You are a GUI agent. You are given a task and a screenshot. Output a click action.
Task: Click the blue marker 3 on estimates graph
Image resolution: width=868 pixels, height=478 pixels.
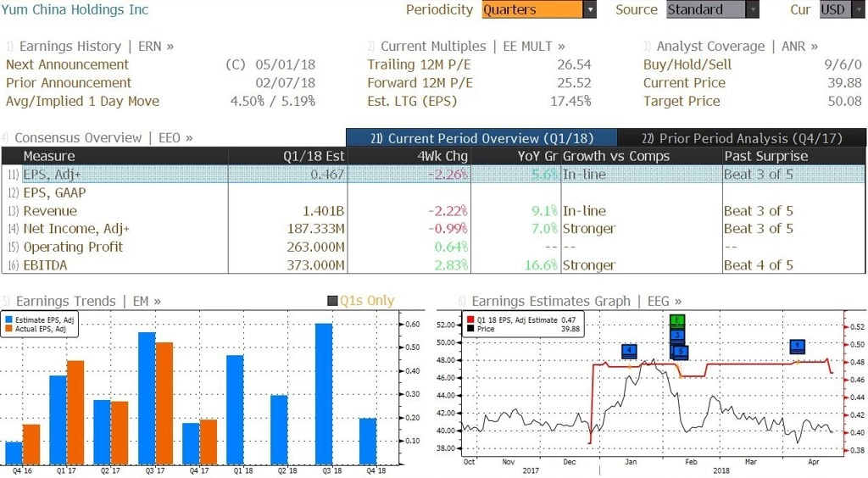click(x=677, y=336)
